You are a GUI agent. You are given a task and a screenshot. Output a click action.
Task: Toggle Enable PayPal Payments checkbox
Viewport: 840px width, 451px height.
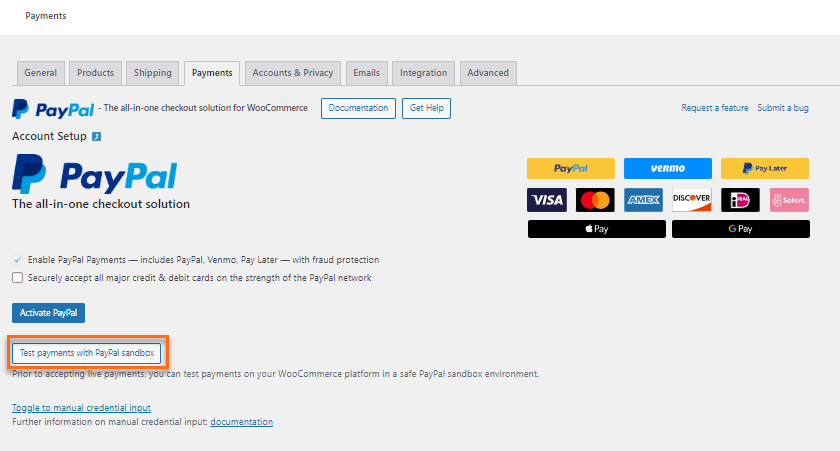click(18, 260)
